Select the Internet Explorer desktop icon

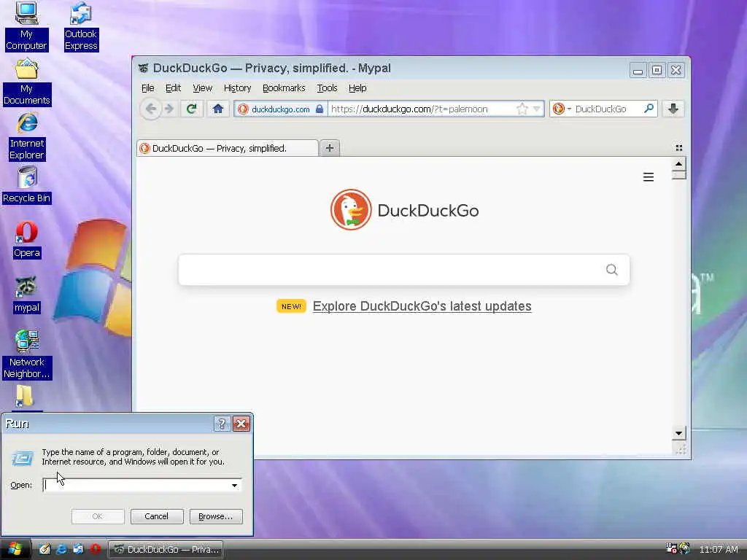27,136
